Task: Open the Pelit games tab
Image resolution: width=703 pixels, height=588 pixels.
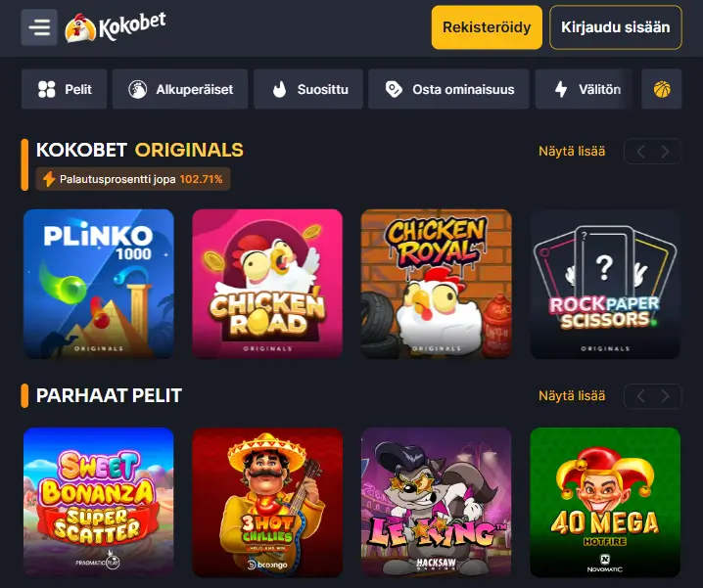Action: click(64, 89)
